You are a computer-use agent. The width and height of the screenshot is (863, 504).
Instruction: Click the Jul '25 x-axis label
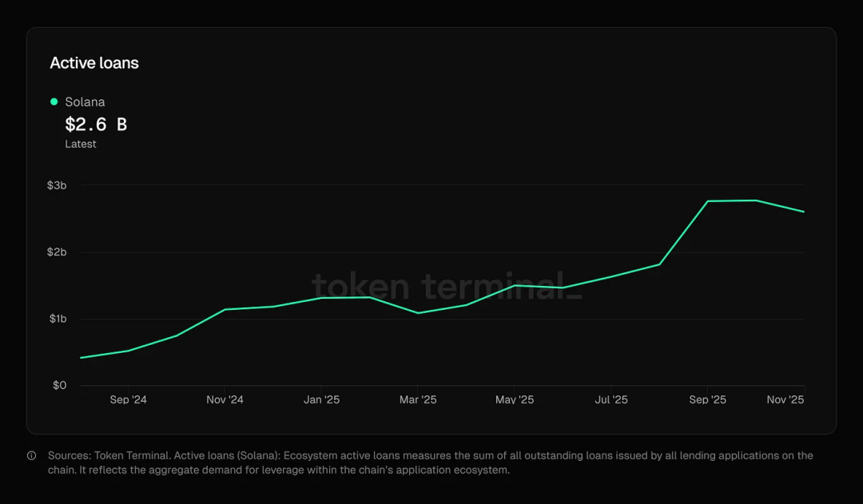[x=611, y=399]
